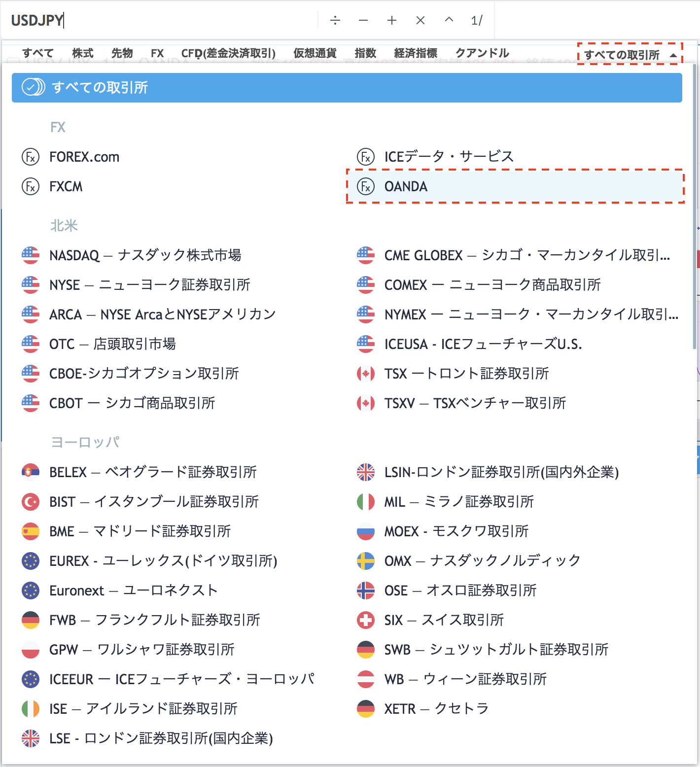Select ICEデータ・サービス exchange
Image resolution: width=700 pixels, height=767 pixels.
coord(515,157)
